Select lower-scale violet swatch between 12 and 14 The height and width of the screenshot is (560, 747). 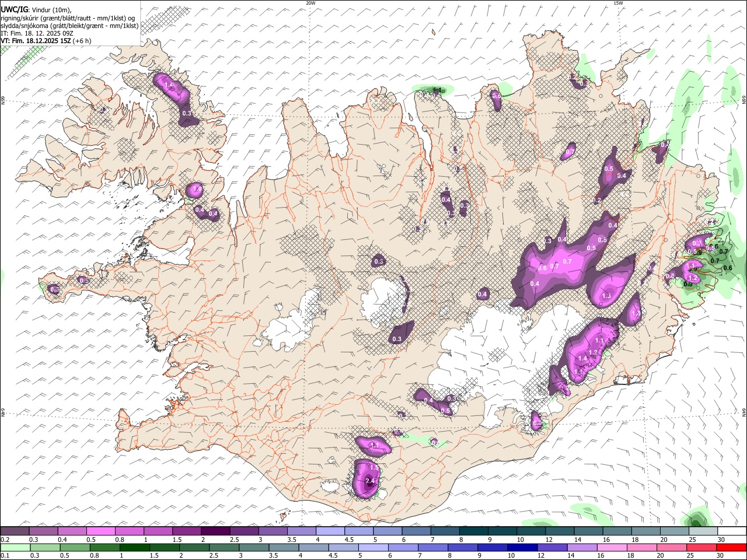pos(553,547)
